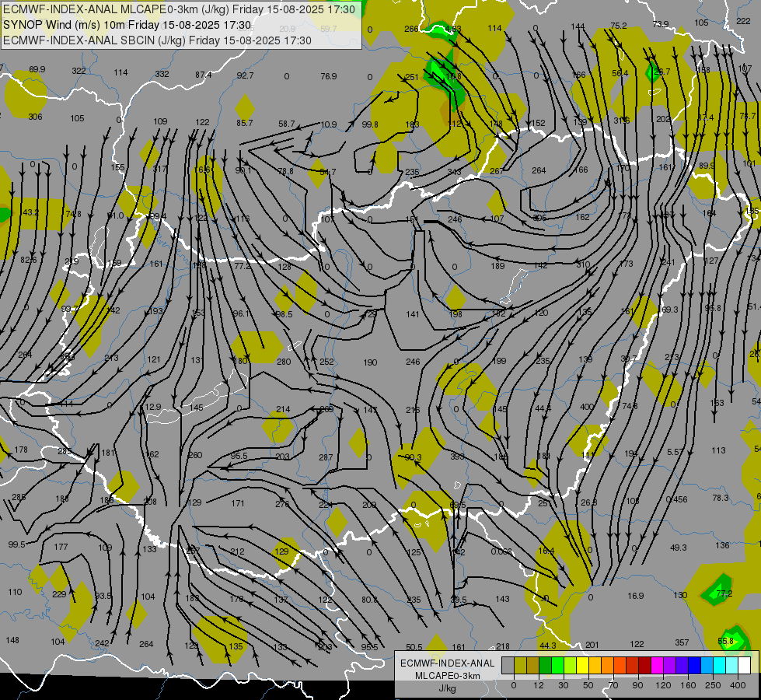761x700 pixels.
Task: Select the map value 242
Action: (102, 643)
